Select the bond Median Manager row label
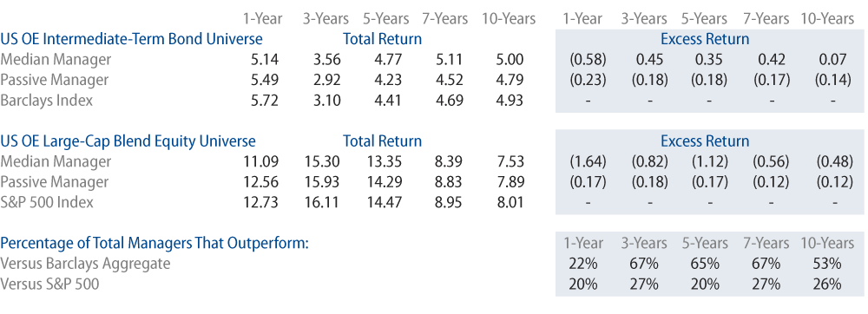 [56, 60]
